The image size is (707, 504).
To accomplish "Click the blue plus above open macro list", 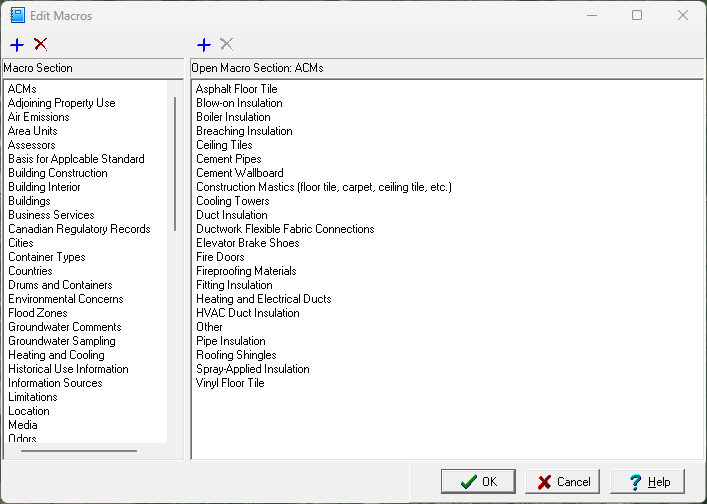I will click(x=204, y=44).
